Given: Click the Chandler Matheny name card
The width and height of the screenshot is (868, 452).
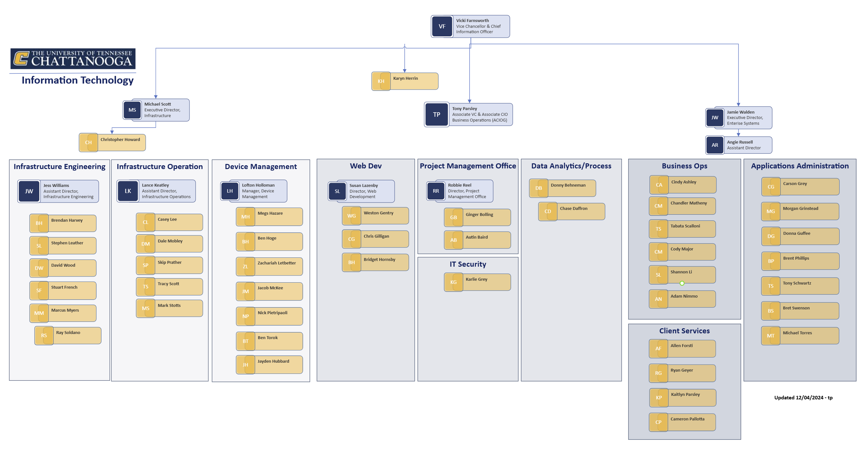Looking at the screenshot, I should 682,206.
